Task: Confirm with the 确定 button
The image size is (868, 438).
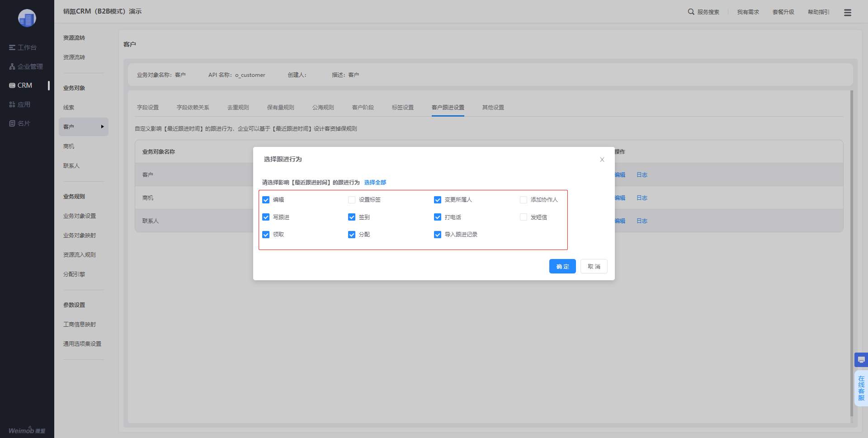Action: point(562,266)
